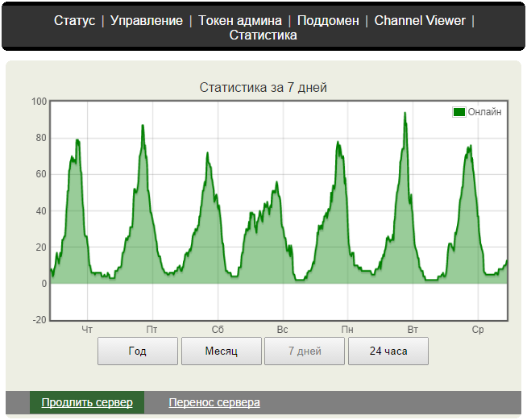Open Channel Viewer from the navigation
Screen dimensions: 527x420
[420, 20]
